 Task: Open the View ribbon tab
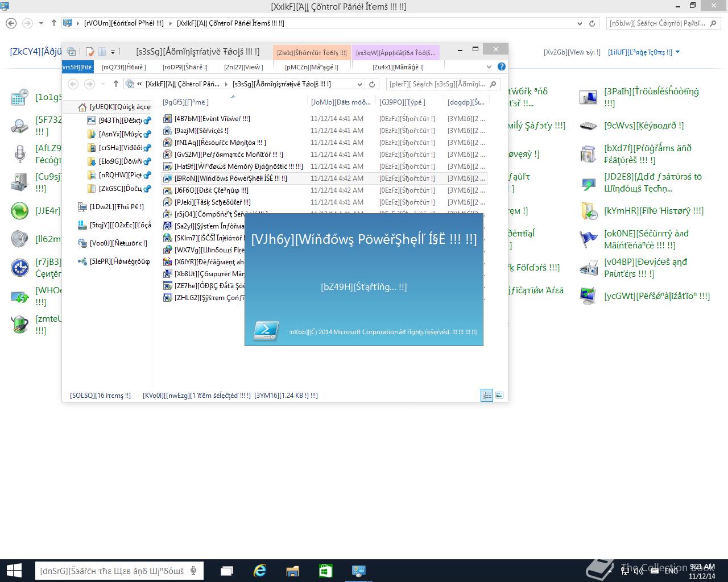(243, 67)
